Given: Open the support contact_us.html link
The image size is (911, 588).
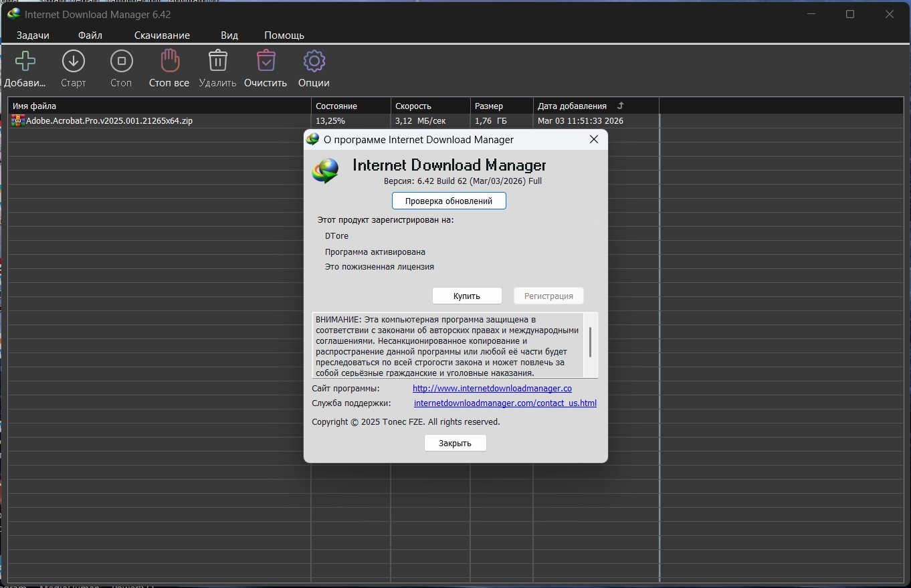Looking at the screenshot, I should click(x=505, y=403).
